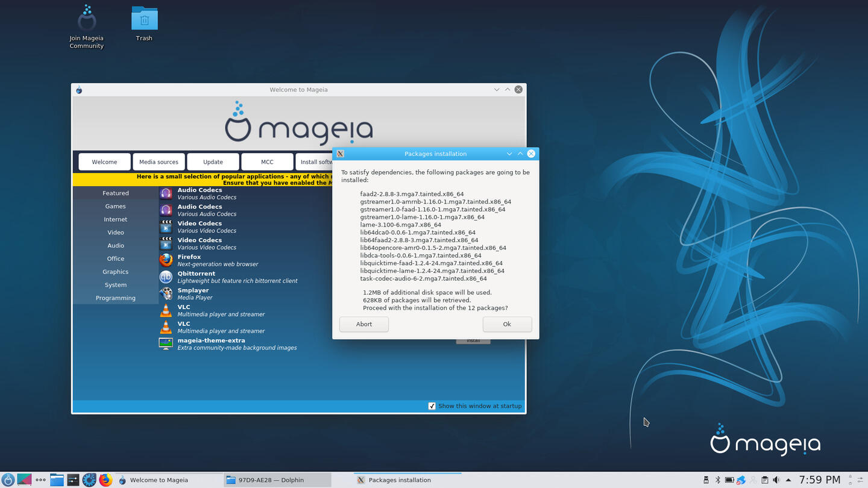Click the X icon in Packages installation titlebar
The height and width of the screenshot is (488, 868).
(341, 154)
